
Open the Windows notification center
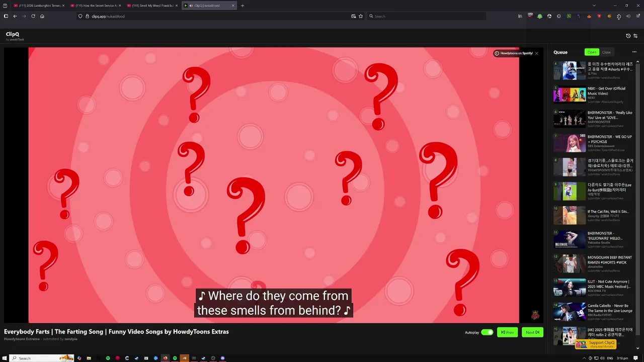pyautogui.click(x=635, y=358)
